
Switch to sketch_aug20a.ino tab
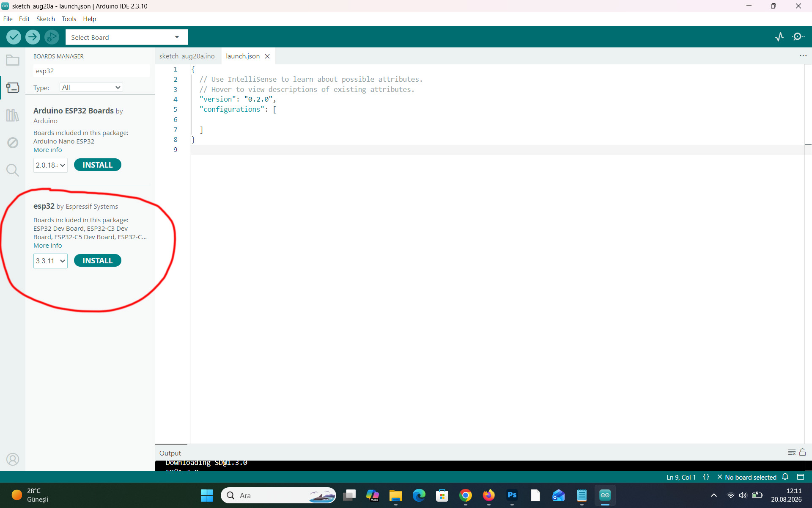187,56
